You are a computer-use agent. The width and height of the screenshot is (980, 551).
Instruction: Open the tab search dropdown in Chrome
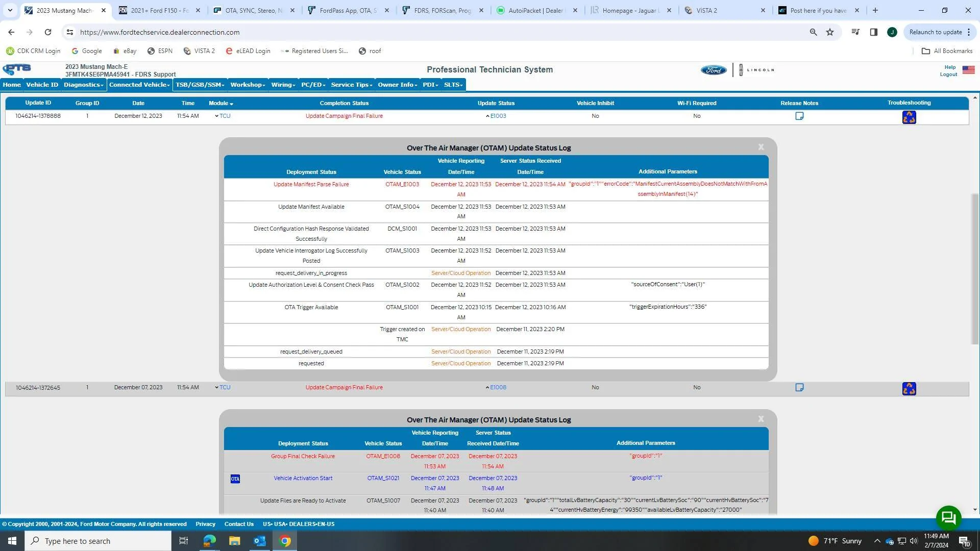[x=10, y=10]
